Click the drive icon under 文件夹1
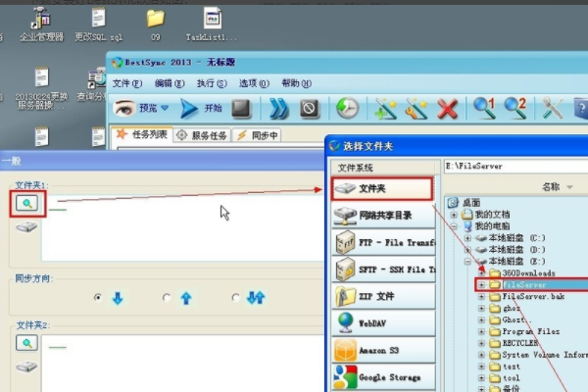The image size is (588, 392). click(26, 227)
